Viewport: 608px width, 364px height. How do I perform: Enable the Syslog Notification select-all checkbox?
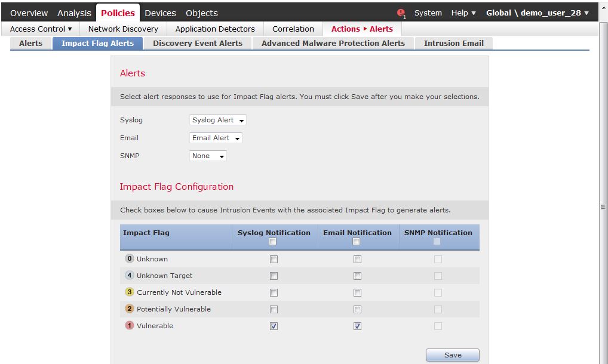273,241
